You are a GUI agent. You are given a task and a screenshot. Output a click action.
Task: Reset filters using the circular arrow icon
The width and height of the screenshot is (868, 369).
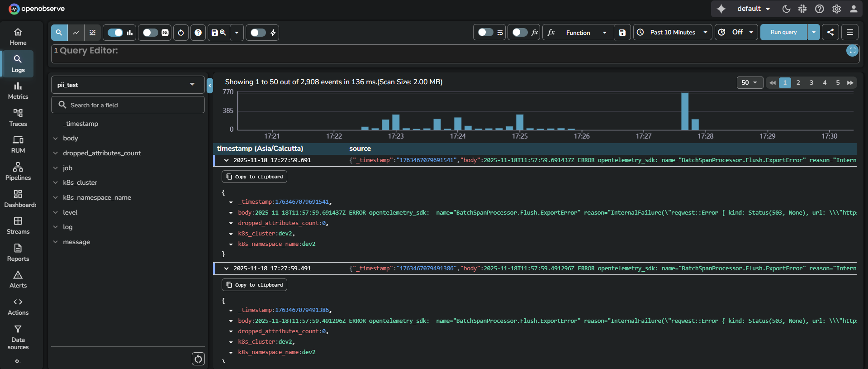click(x=181, y=33)
